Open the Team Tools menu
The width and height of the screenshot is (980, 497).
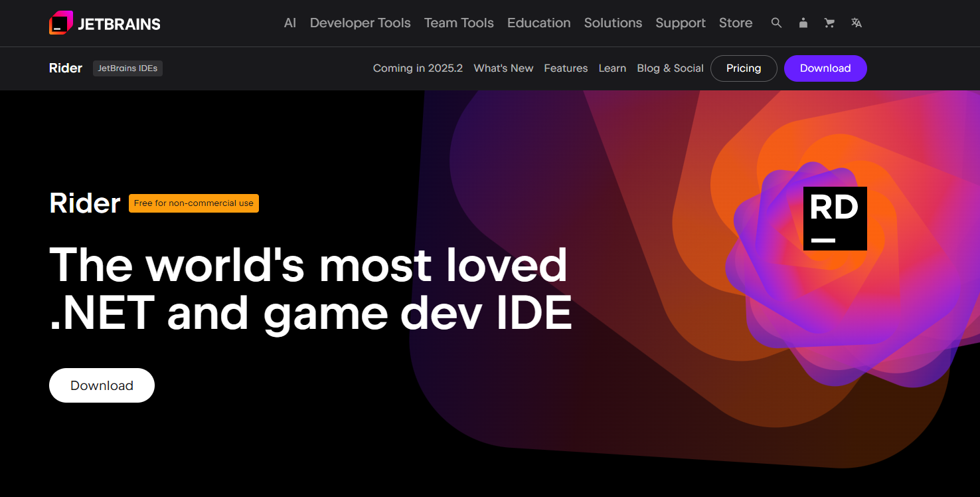coord(459,23)
